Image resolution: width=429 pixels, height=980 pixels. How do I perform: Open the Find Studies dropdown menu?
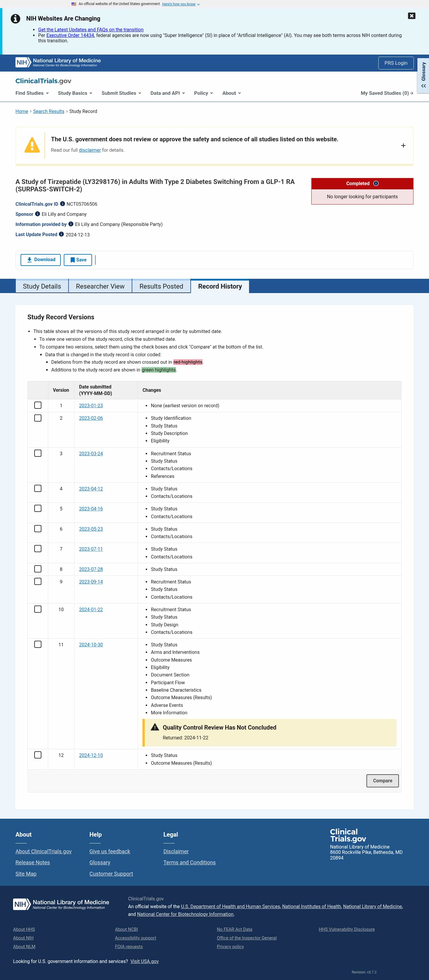pyautogui.click(x=32, y=93)
